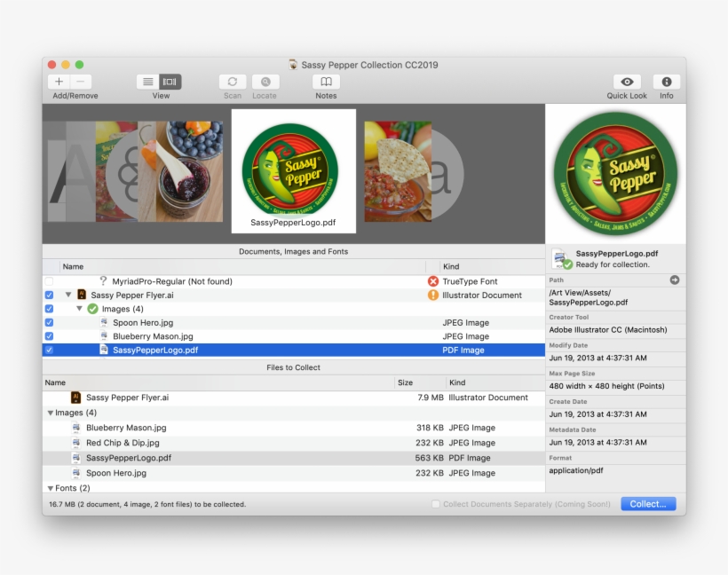Click the orange warning icon for Sassy Pepper Flyer.ai
Image resolution: width=728 pixels, height=575 pixels.
click(432, 295)
